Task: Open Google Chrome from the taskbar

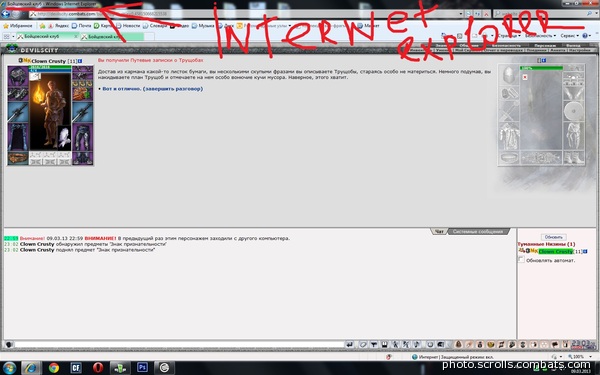Action: click(x=54, y=368)
